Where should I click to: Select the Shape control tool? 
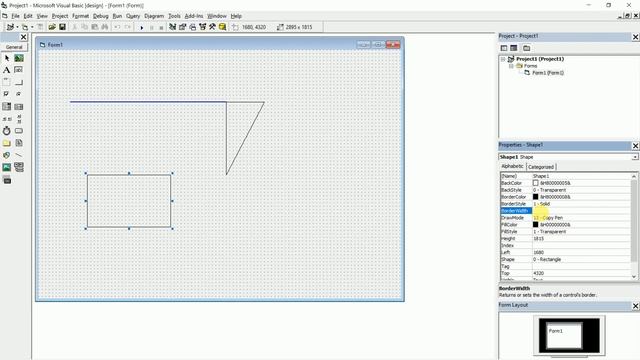click(x=7, y=155)
